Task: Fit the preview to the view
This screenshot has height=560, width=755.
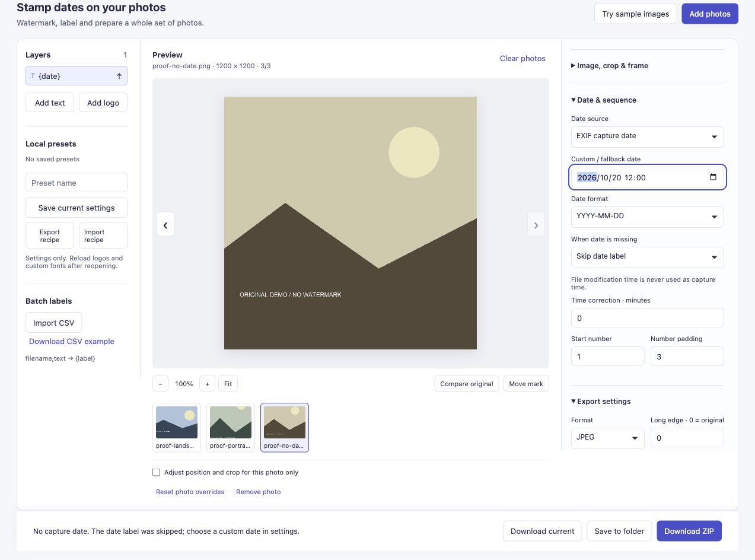Action: click(x=228, y=384)
